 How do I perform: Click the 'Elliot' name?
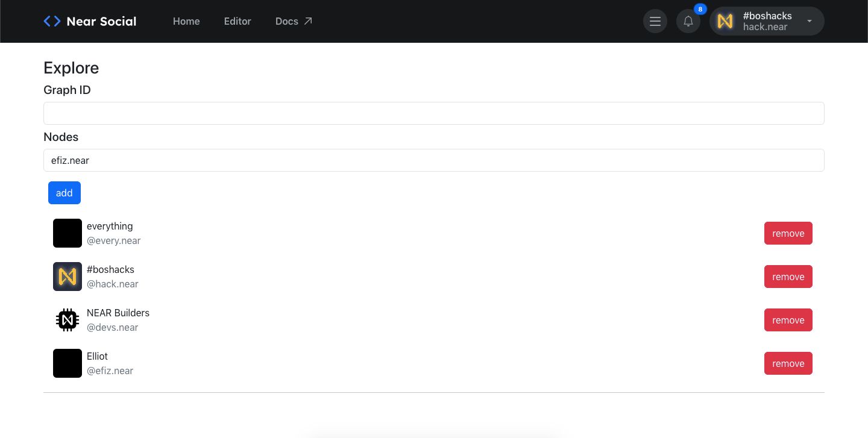click(97, 356)
